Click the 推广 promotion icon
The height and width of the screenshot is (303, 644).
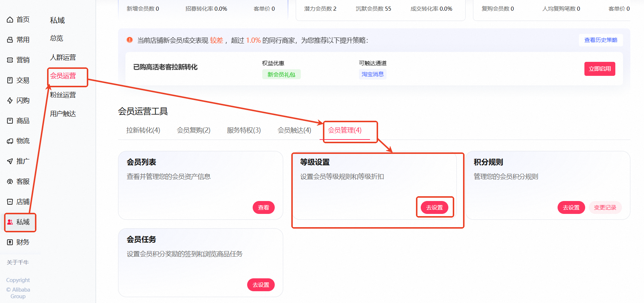coord(10,161)
